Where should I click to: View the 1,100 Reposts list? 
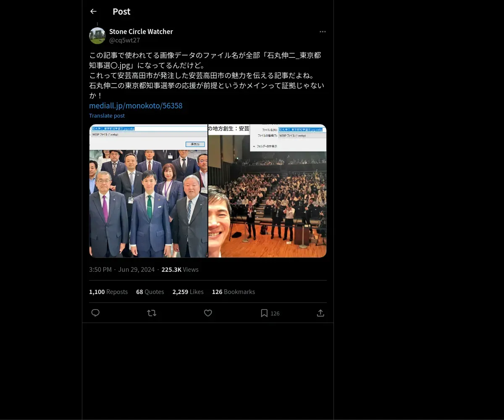(108, 291)
